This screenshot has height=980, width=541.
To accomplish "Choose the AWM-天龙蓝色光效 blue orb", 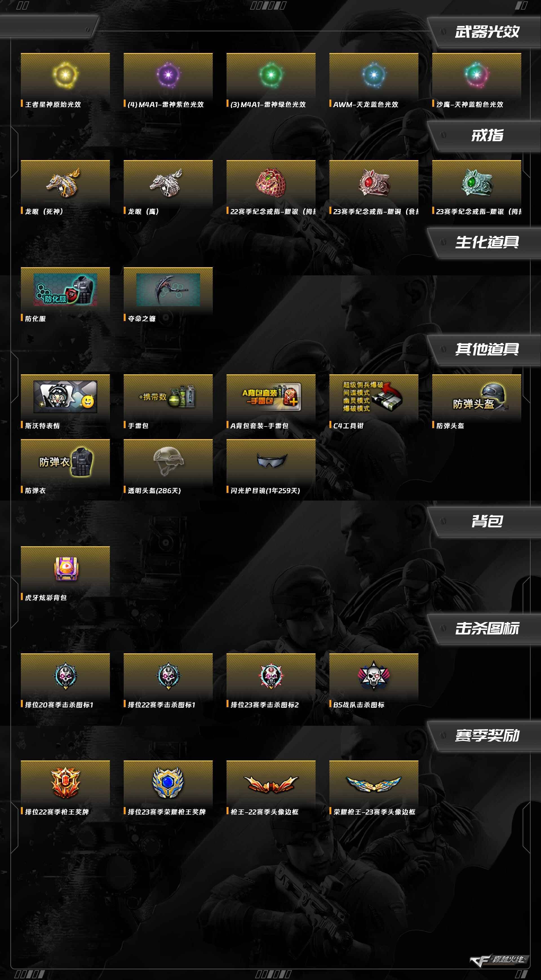I will (x=374, y=75).
